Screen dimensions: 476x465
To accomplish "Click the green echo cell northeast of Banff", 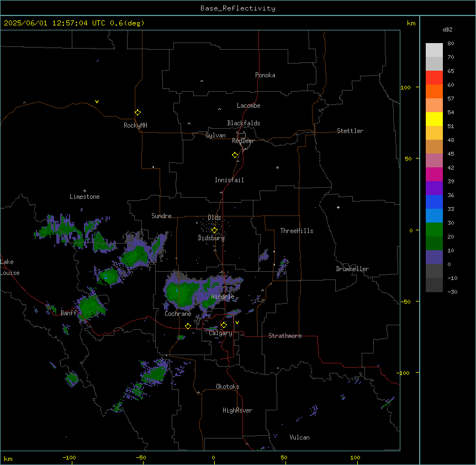I will [91, 306].
